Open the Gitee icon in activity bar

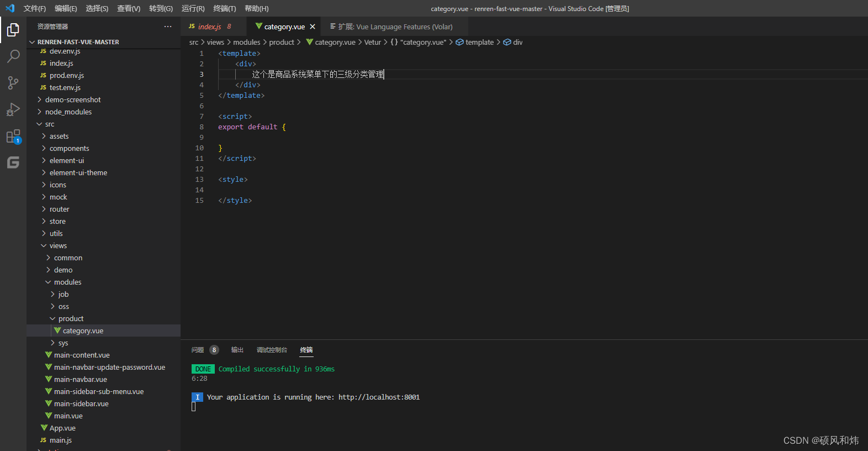pos(13,162)
